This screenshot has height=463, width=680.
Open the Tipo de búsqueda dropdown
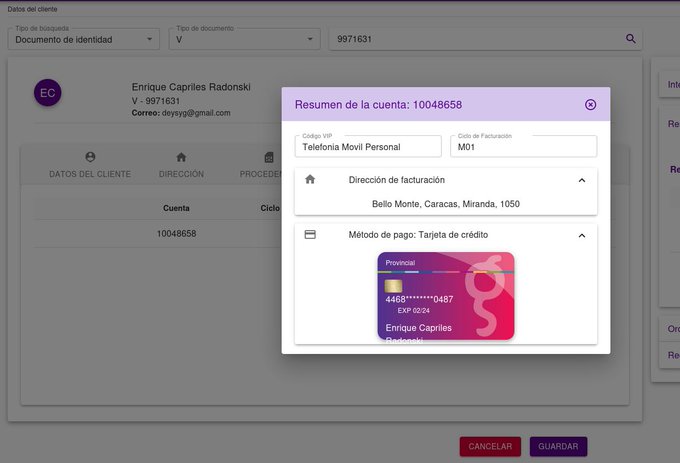coord(84,39)
